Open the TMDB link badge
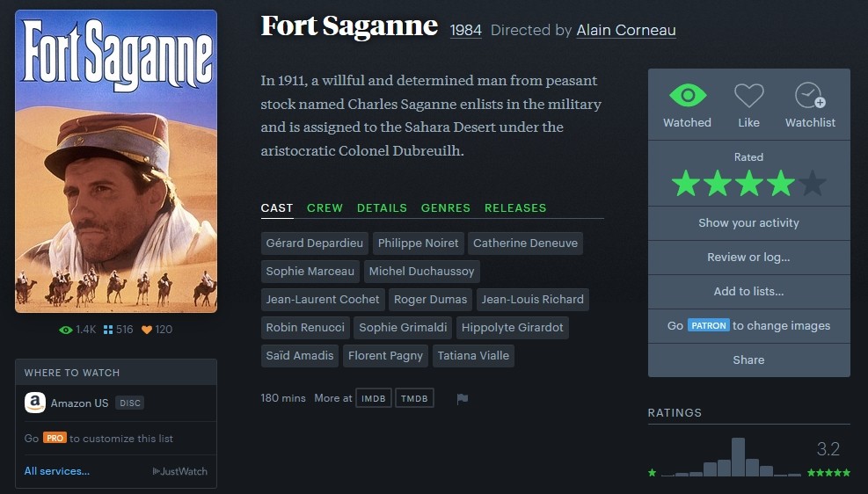This screenshot has width=868, height=494. 414,399
